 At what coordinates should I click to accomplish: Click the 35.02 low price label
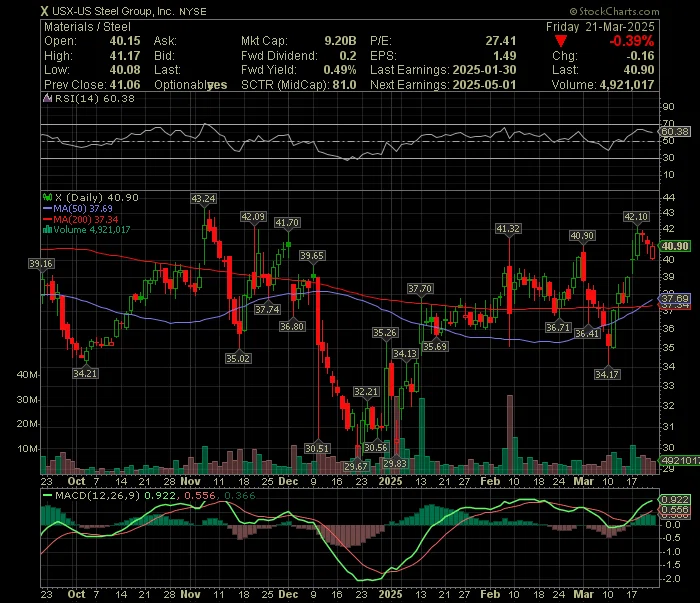pyautogui.click(x=238, y=358)
